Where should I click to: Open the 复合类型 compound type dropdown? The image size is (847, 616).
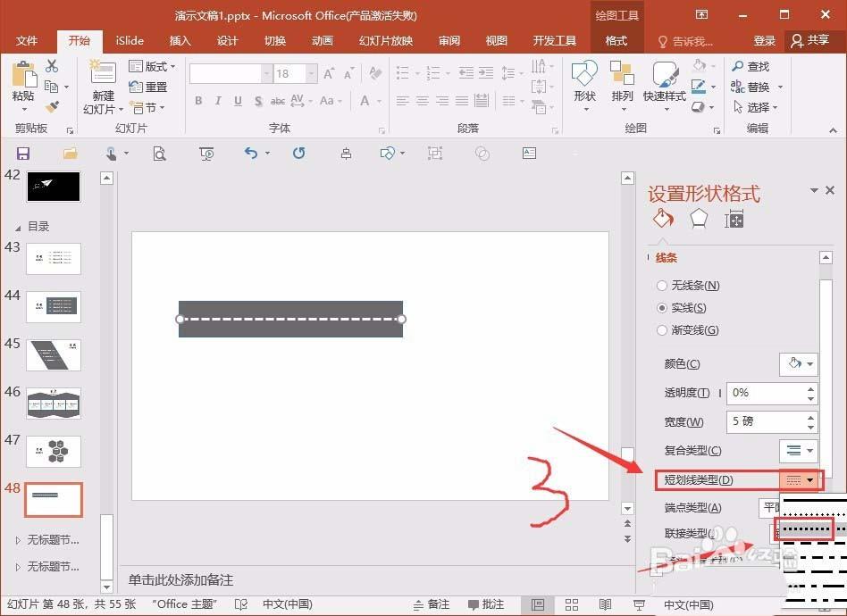tap(799, 451)
